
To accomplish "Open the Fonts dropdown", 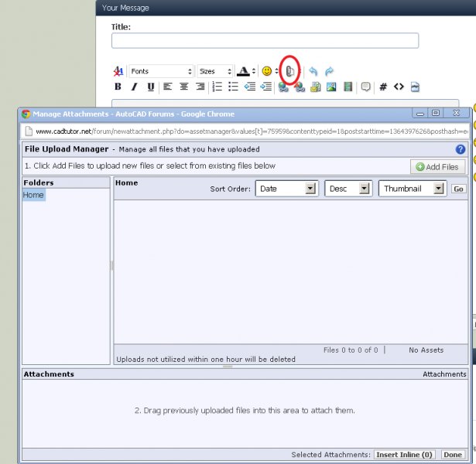I will click(161, 71).
